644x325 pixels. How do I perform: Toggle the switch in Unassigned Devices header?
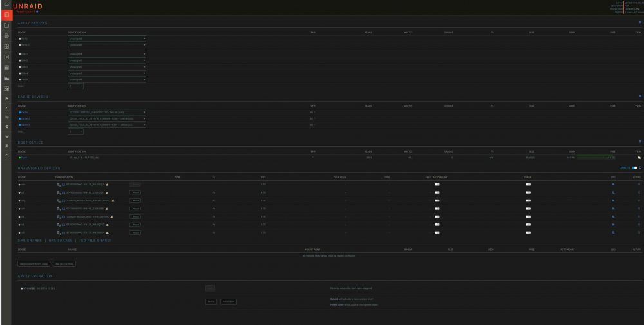pyautogui.click(x=634, y=167)
